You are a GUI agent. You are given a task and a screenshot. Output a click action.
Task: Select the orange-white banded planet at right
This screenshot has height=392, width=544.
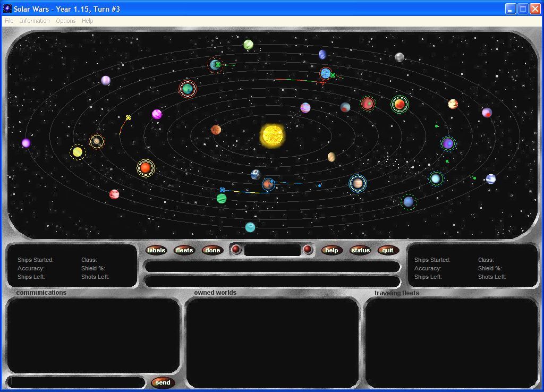[x=453, y=104]
